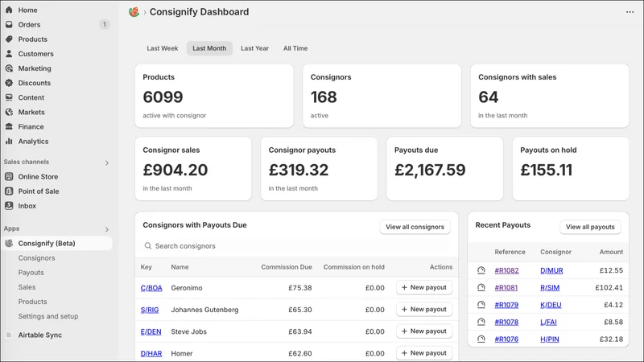The height and width of the screenshot is (362, 644).
Task: Expand the Sales channels section chevron
Action: point(107,163)
